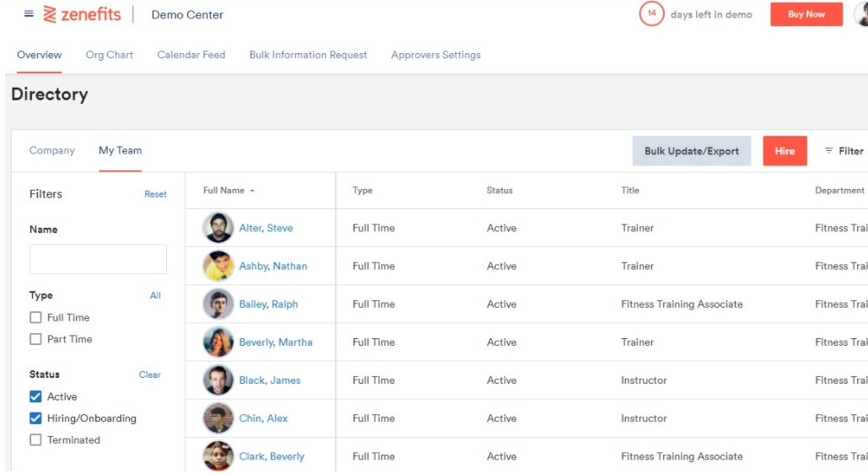Click the Zenefits logo

click(x=82, y=13)
